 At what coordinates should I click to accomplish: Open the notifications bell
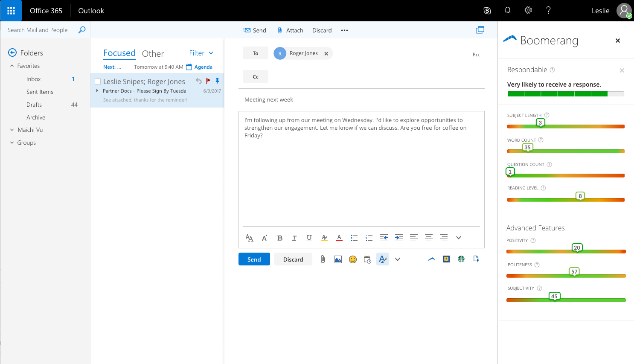click(508, 10)
